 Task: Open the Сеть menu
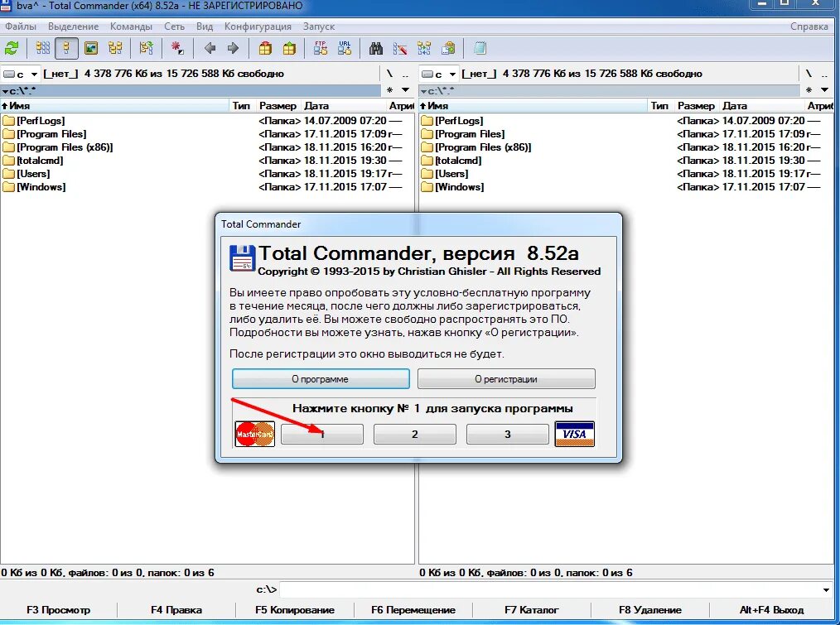(174, 26)
